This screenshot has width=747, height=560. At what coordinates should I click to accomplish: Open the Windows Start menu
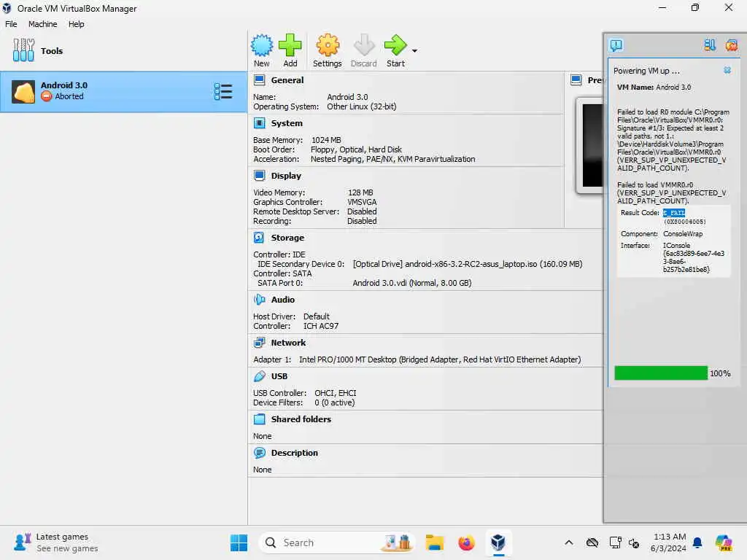coord(239,542)
